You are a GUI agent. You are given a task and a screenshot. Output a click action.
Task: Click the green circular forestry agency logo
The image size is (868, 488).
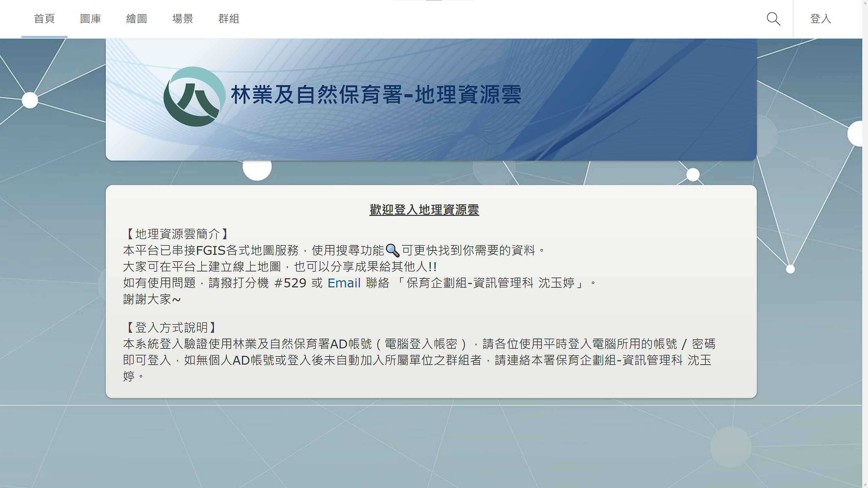[x=194, y=97]
